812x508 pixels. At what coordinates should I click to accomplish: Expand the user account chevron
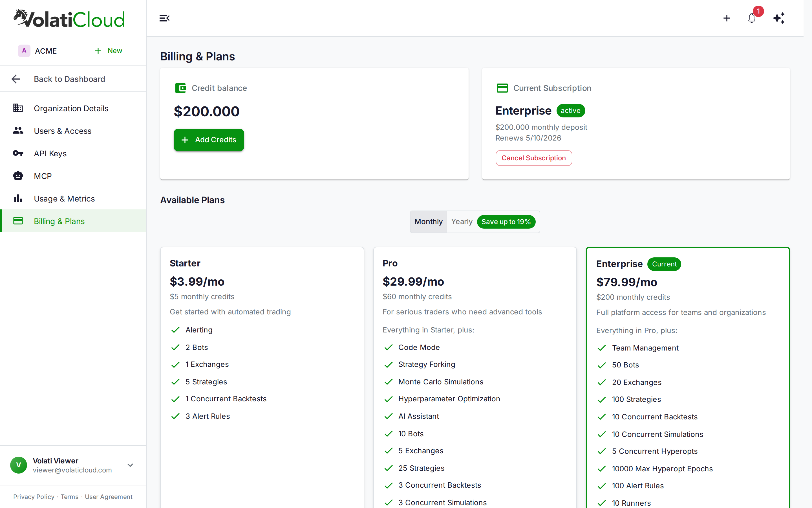131,465
